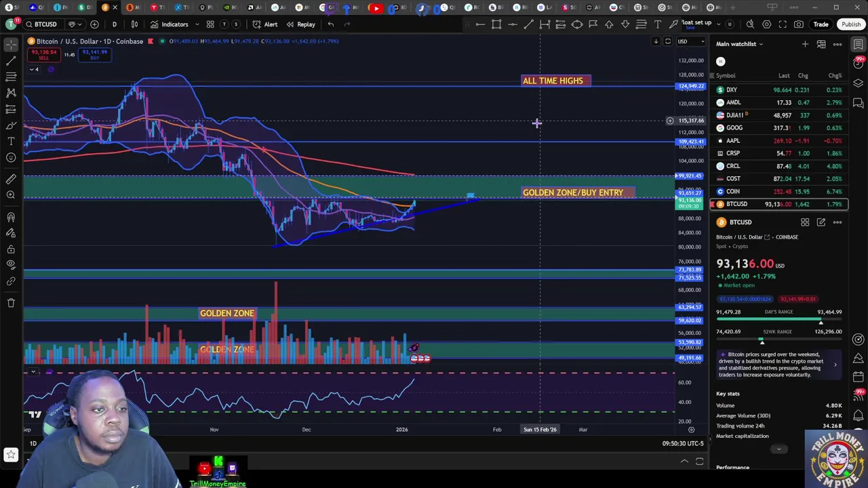Viewport: 868px width, 488px height.
Task: Create an Alert
Action: 264,24
